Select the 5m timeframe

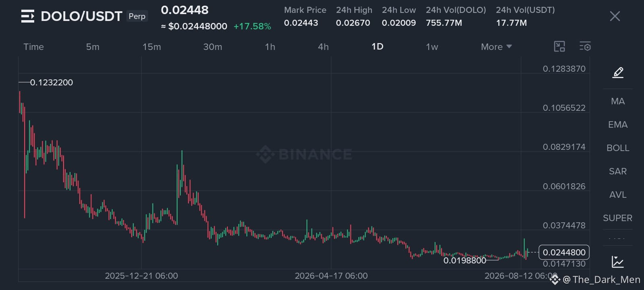(93, 47)
